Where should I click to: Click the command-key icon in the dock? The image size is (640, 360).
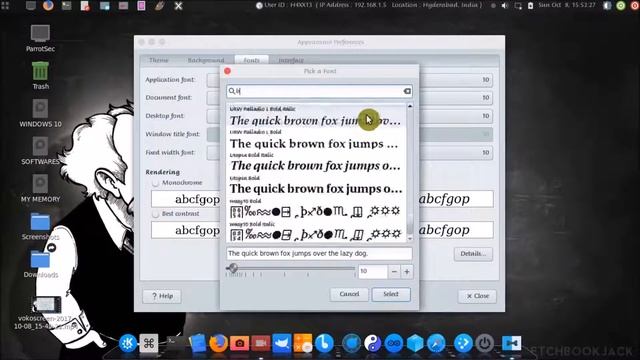coord(149,343)
